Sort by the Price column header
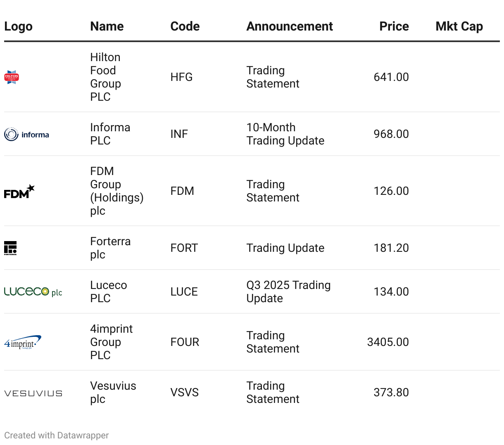Screen dimensions: 504x445 [x=394, y=26]
